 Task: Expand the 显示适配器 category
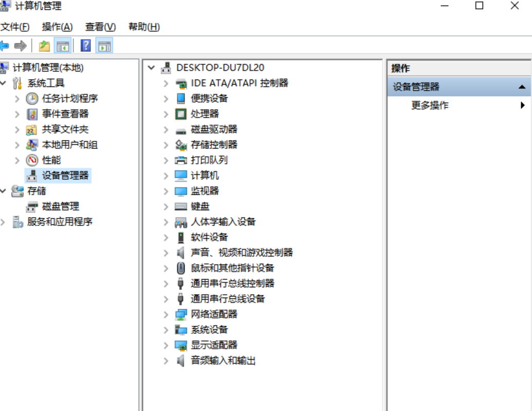tap(166, 345)
